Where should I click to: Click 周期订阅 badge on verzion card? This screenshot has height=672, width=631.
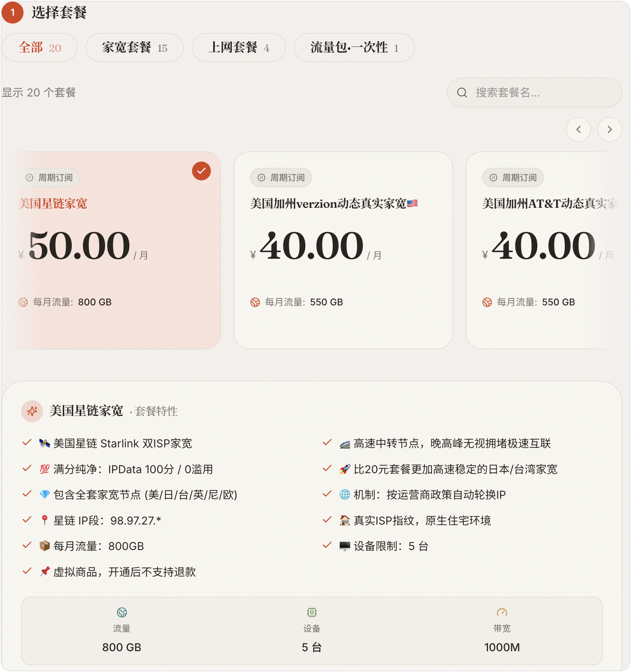tap(281, 178)
